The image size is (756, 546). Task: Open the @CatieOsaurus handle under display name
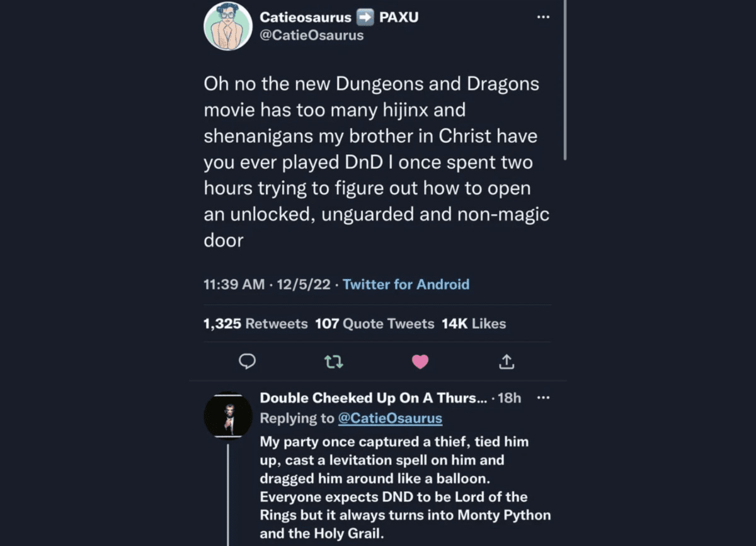pyautogui.click(x=311, y=35)
